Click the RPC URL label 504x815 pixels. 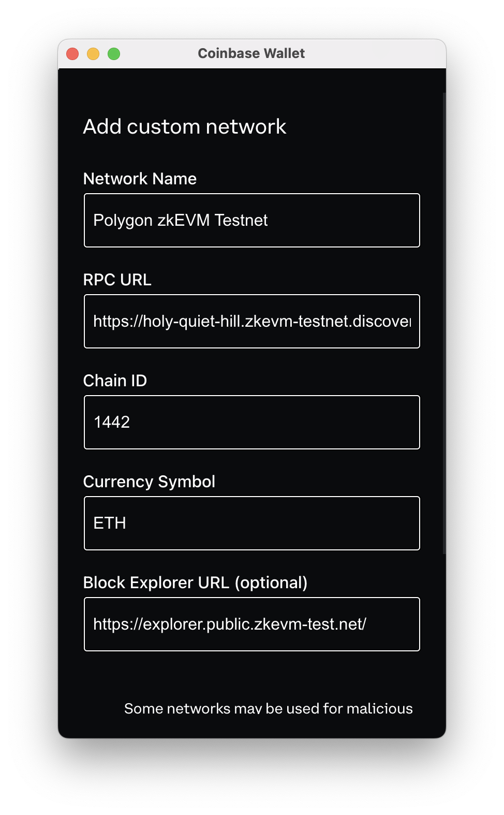[117, 280]
